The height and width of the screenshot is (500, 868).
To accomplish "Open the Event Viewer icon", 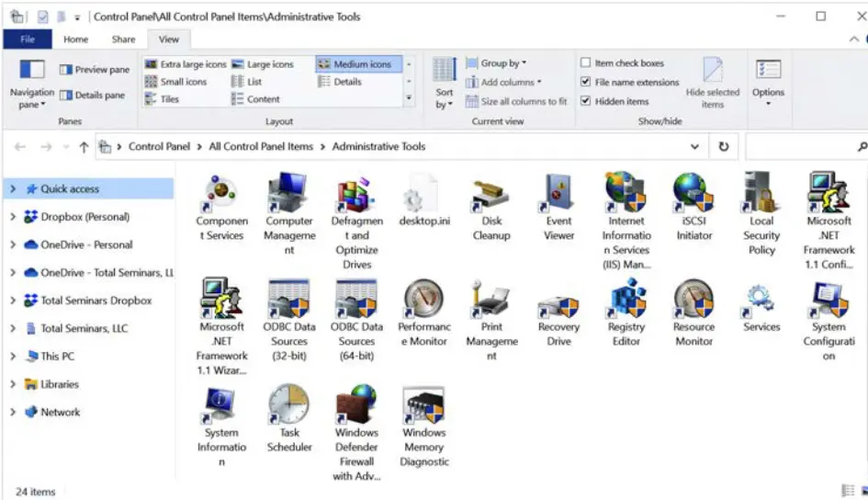I will coord(558,194).
